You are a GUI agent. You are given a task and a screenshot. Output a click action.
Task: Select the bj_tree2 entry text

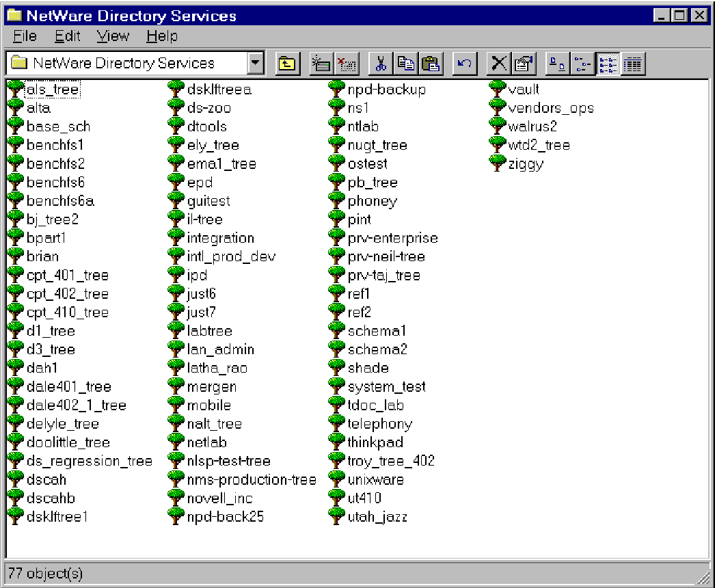pyautogui.click(x=53, y=219)
